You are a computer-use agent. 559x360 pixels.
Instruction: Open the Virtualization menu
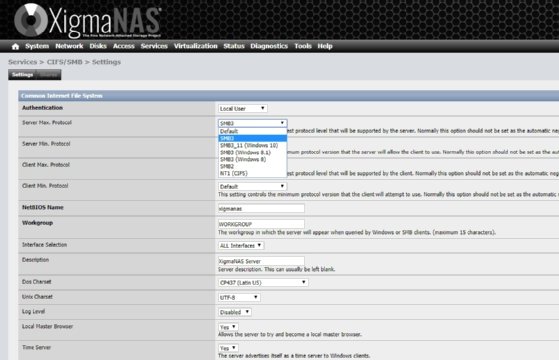tap(196, 46)
